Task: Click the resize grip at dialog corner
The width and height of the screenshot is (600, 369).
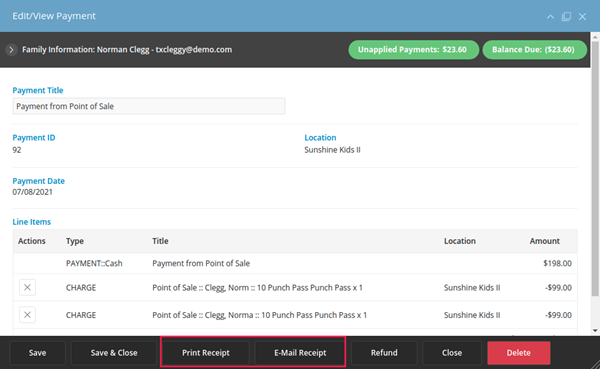Action: pyautogui.click(x=594, y=364)
